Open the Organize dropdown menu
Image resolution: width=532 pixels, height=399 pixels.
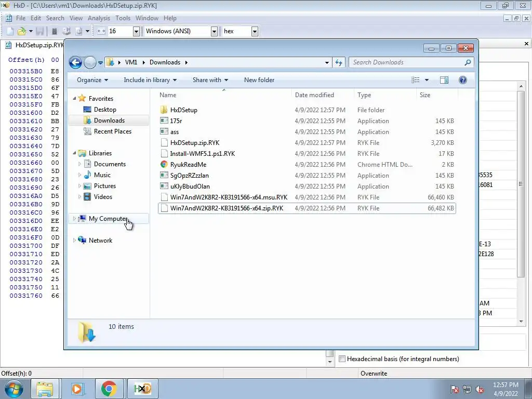coord(92,80)
